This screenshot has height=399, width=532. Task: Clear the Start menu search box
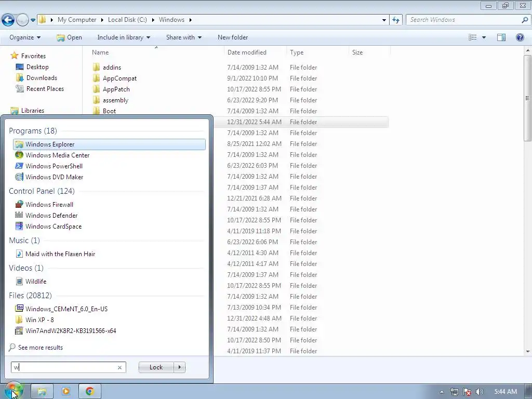119,367
